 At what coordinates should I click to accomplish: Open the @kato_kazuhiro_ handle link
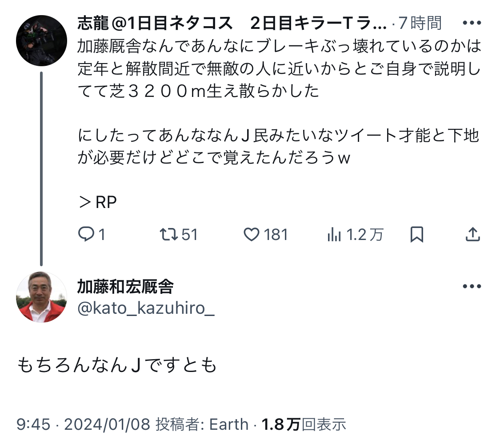pos(146,308)
